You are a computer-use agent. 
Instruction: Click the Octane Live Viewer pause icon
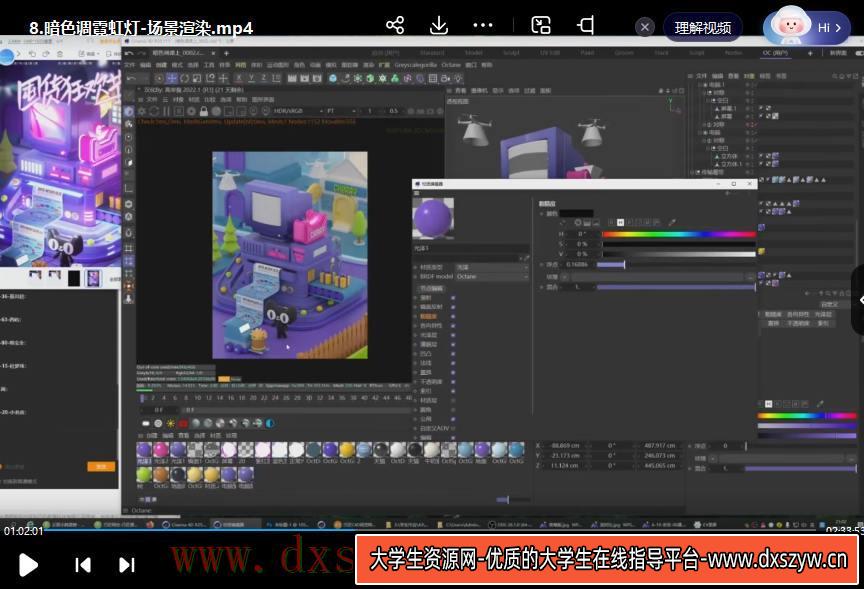(166, 111)
